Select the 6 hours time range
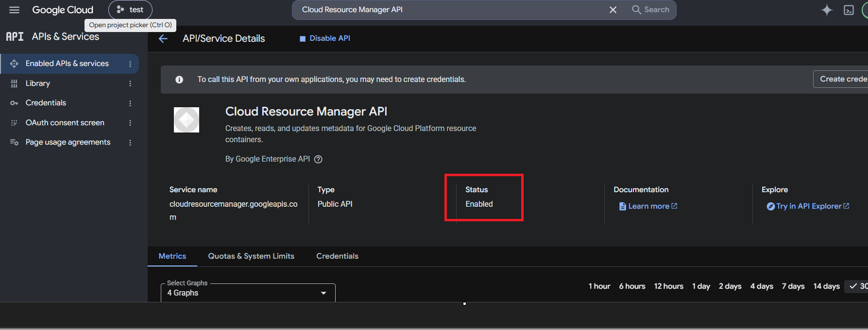 tap(632, 286)
